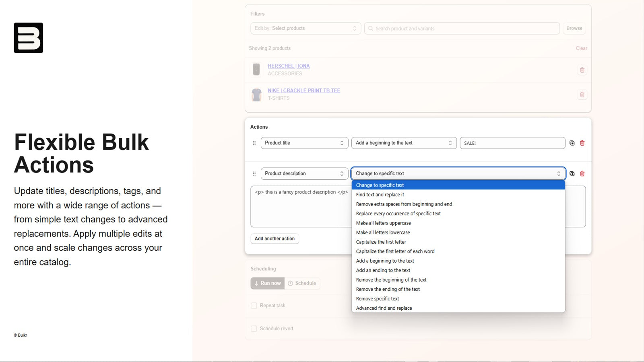Open the Product description field dropdown
This screenshot has width=644, height=362.
(x=304, y=174)
